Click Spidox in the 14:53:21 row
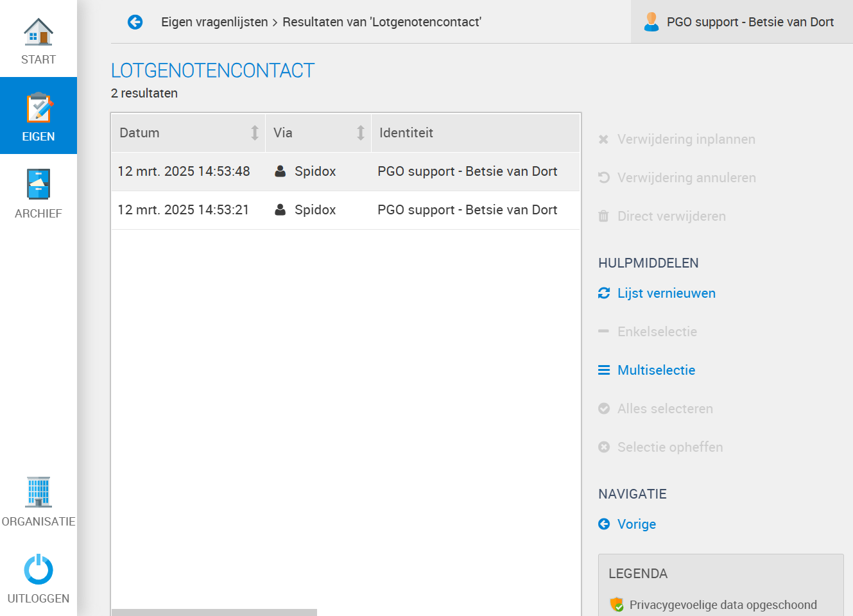The height and width of the screenshot is (616, 853). [315, 210]
